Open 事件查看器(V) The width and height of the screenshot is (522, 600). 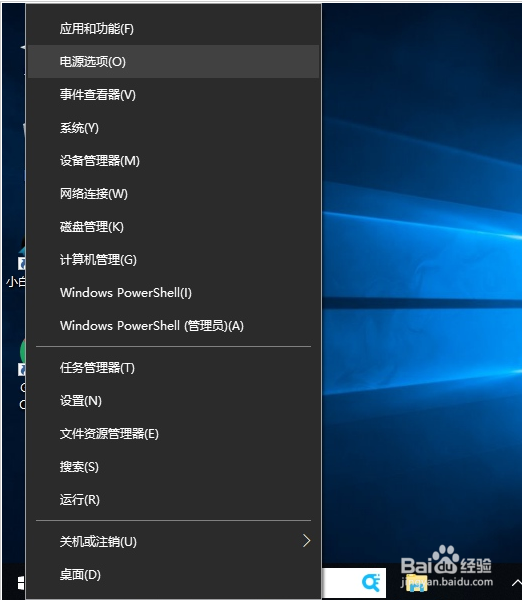(x=173, y=95)
